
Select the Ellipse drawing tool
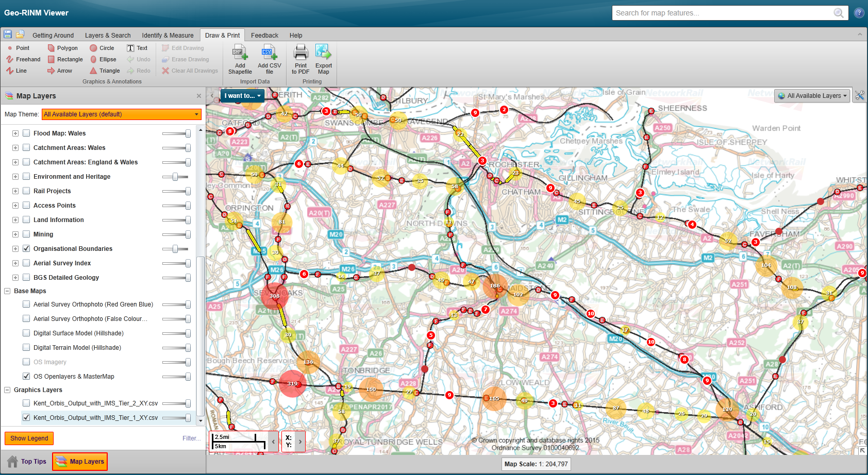103,59
